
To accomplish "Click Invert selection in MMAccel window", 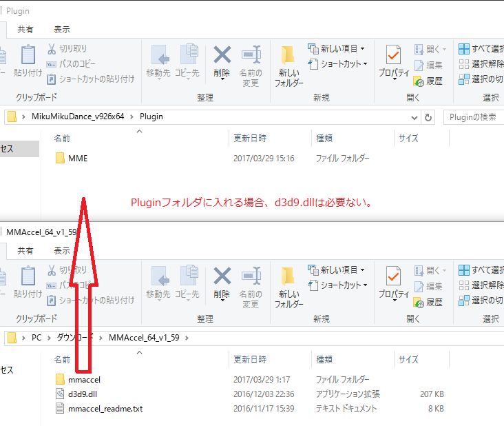I will [x=481, y=300].
